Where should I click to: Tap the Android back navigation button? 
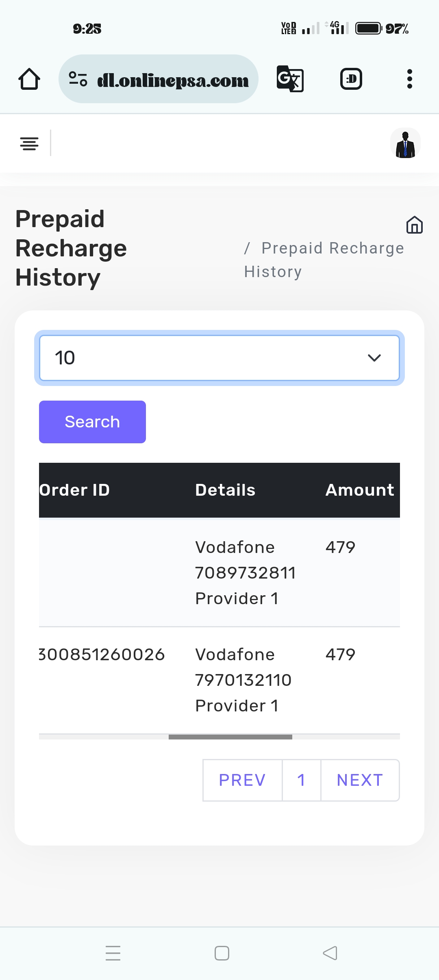[x=330, y=953]
